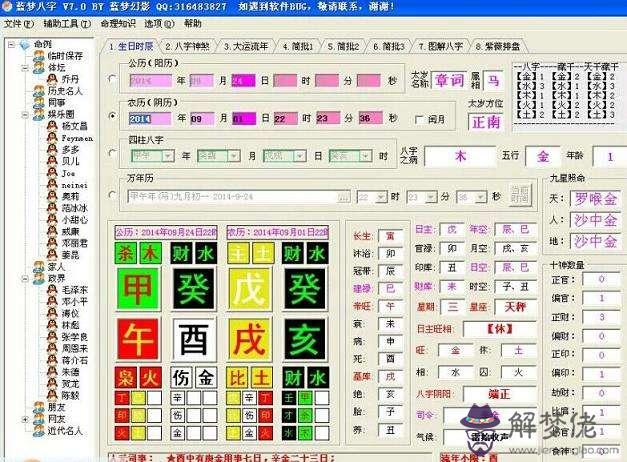Click the person icon beside Joe
This screenshot has width=627, height=462.
pyautogui.click(x=52, y=173)
